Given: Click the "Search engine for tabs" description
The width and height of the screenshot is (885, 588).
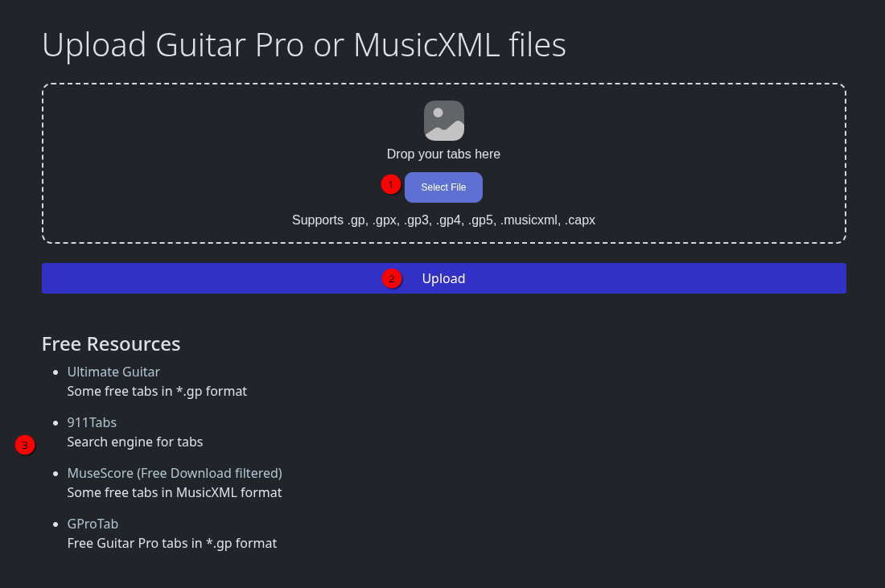Looking at the screenshot, I should point(135,442).
